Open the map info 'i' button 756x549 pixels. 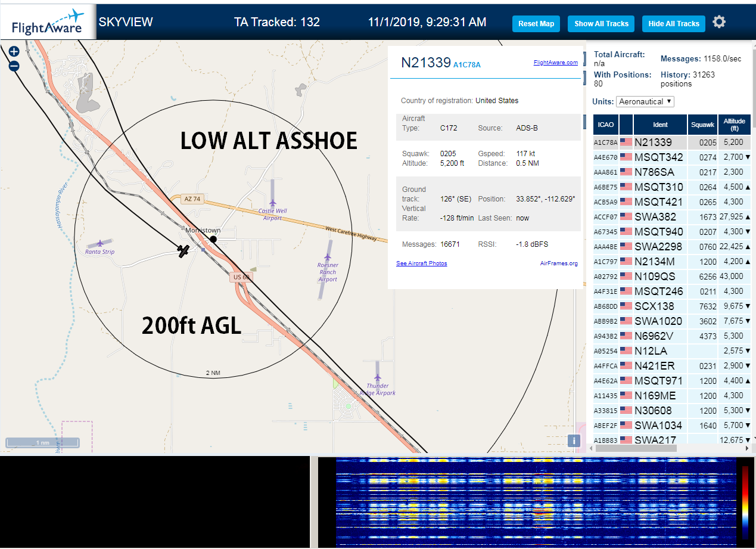(574, 441)
